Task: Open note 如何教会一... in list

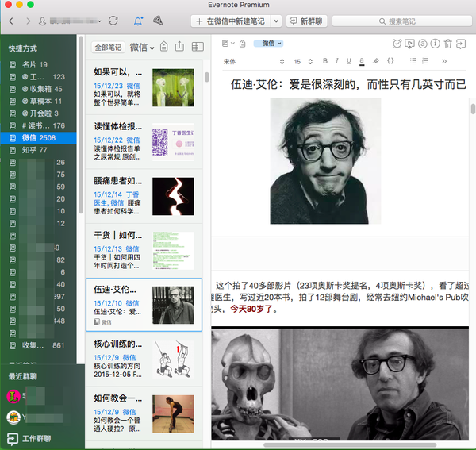Action: 144,413
